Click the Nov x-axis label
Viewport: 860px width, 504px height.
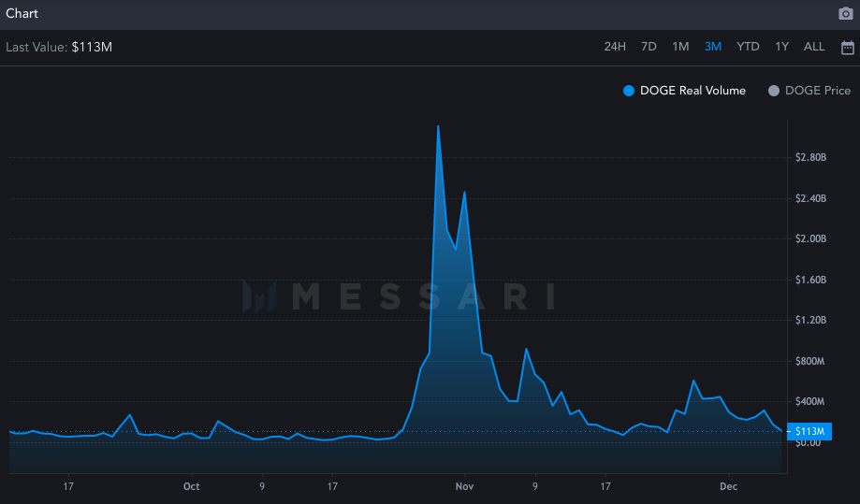464,486
